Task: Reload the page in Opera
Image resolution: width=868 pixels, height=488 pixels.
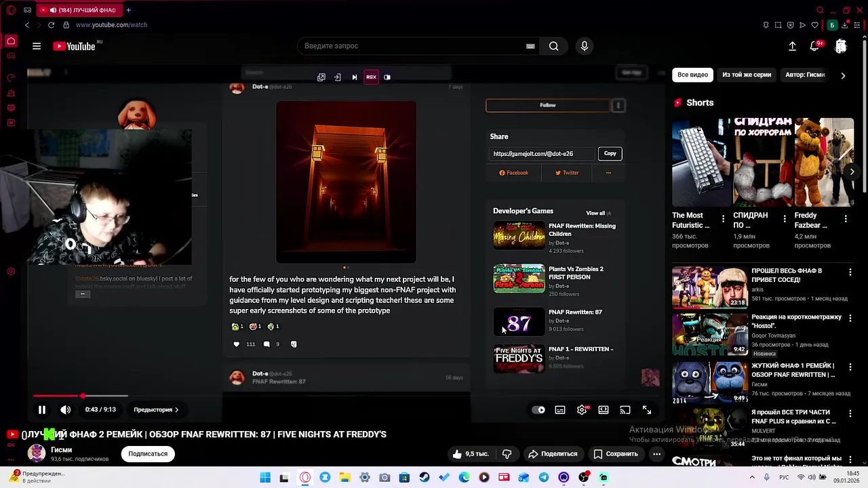Action: point(51,25)
